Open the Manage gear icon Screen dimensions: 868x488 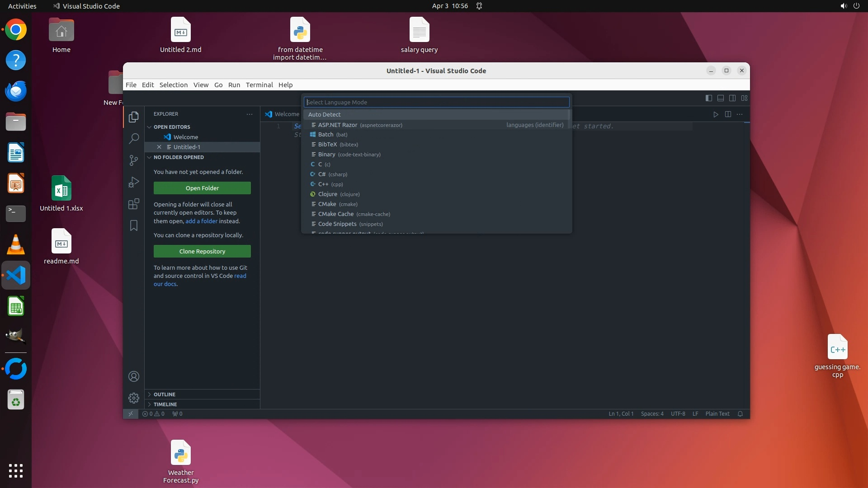134,398
